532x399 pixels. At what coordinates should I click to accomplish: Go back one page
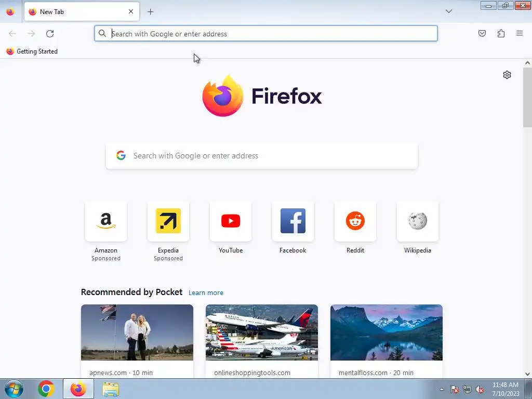coord(12,34)
